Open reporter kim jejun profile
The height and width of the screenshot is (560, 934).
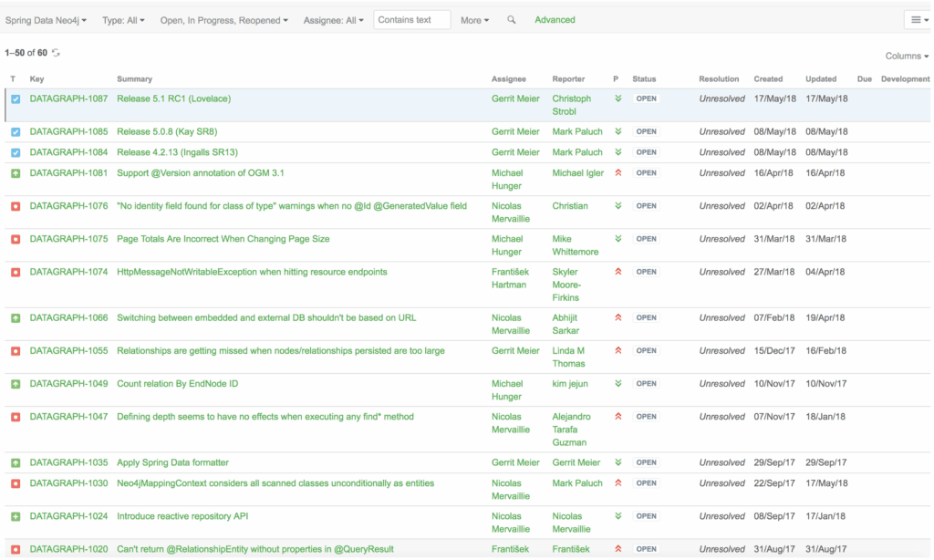[x=570, y=384]
